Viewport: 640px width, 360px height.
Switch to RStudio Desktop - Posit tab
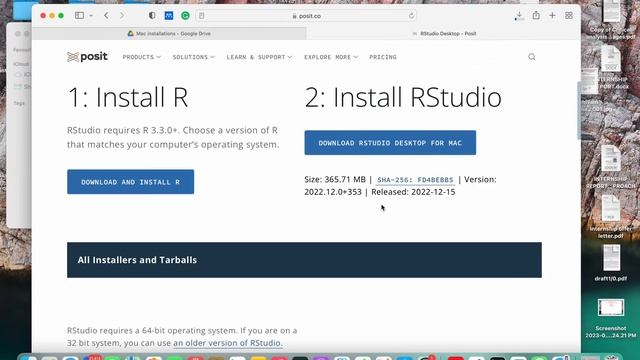pos(444,33)
